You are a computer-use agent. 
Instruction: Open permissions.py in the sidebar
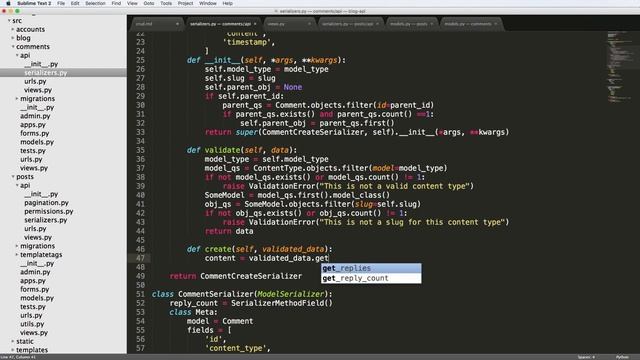(x=49, y=211)
